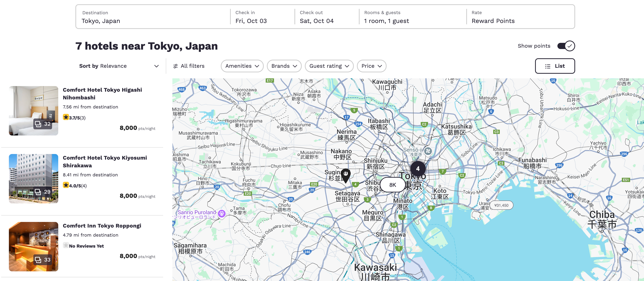This screenshot has height=281, width=644.
Task: Click the All filters sliders icon
Action: (176, 66)
